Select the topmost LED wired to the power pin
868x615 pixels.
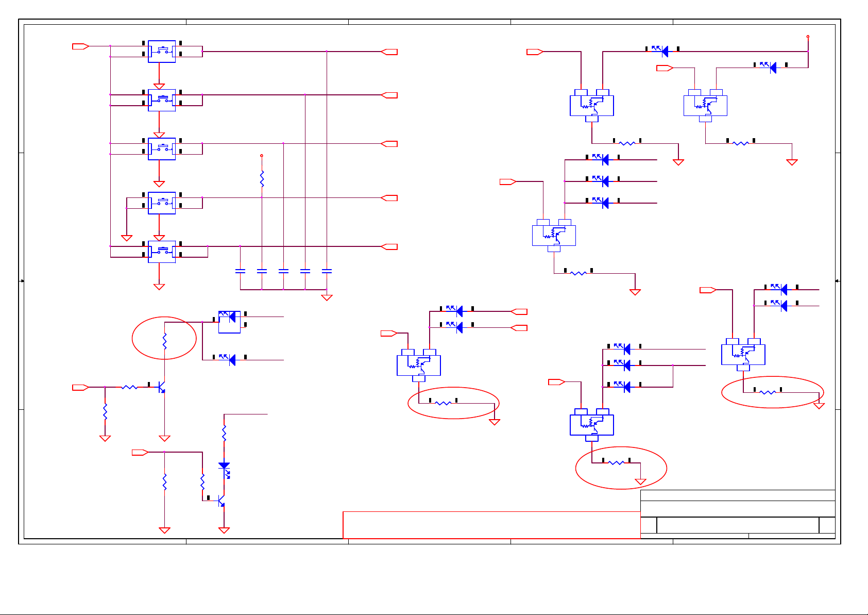(x=660, y=51)
